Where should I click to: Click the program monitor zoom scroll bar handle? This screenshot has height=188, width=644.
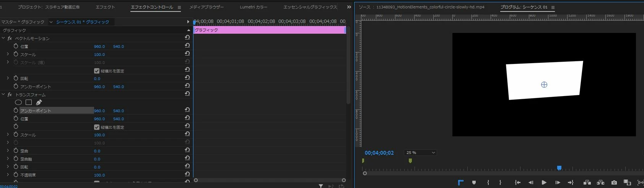pos(365,173)
